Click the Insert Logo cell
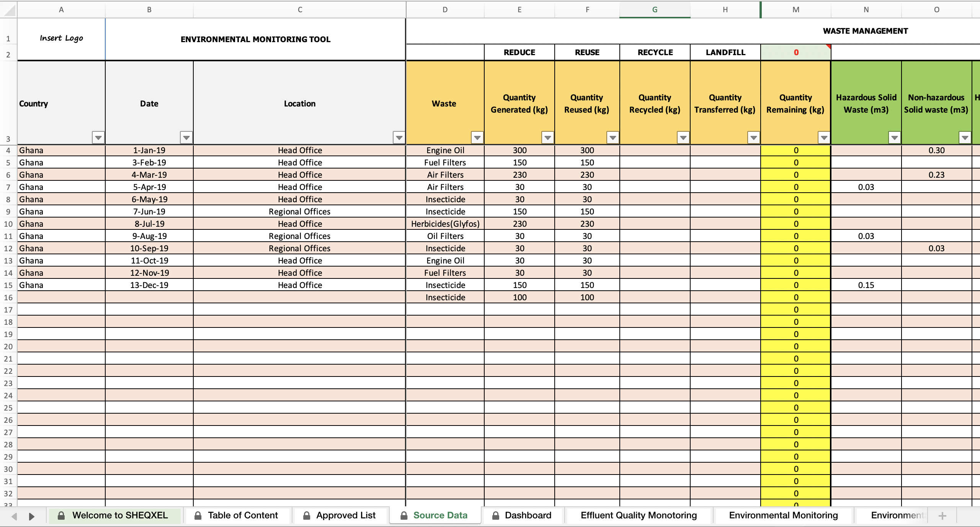980x527 pixels. pyautogui.click(x=61, y=39)
